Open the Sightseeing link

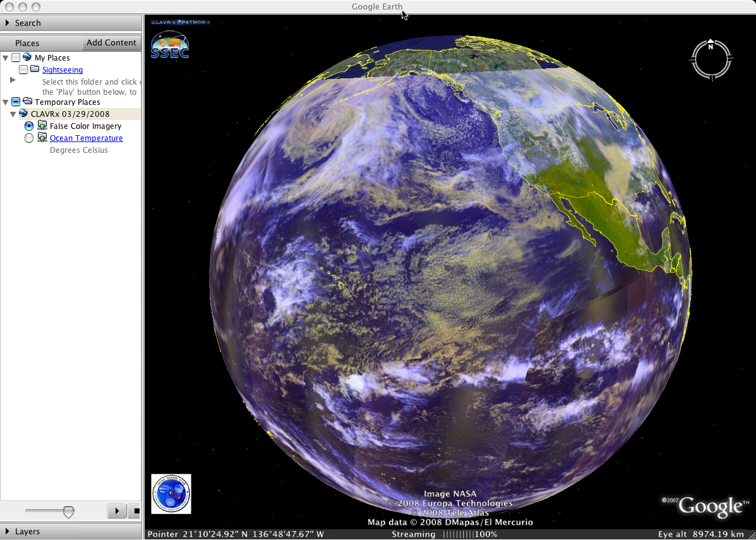point(62,70)
